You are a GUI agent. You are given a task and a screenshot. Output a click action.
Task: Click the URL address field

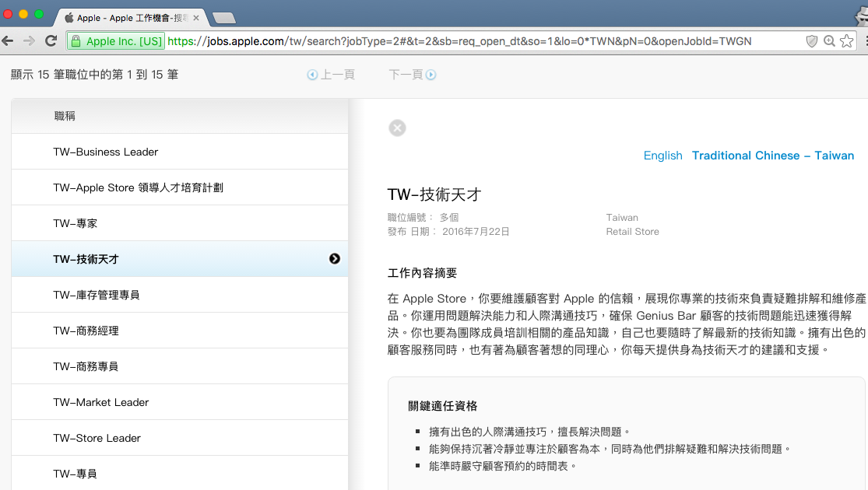467,41
